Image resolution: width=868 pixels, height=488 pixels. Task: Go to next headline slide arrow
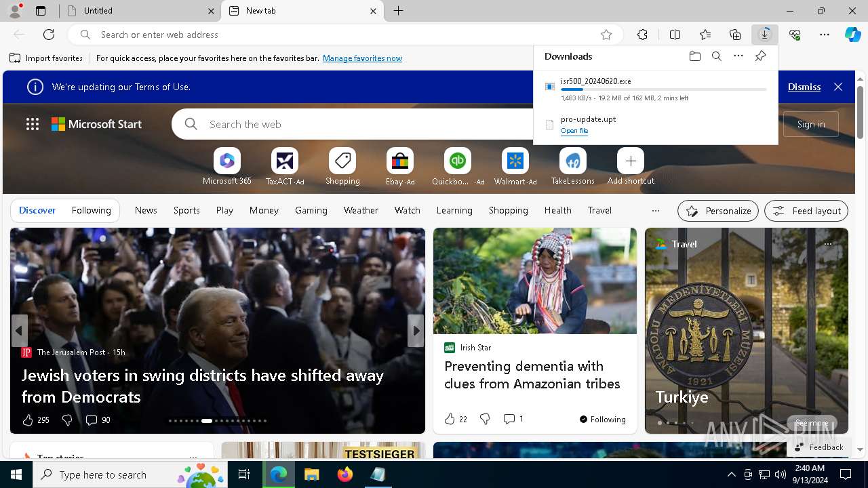[x=416, y=331]
